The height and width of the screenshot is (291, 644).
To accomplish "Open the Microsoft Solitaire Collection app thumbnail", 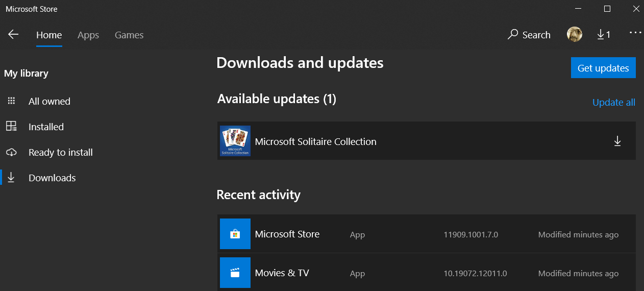I will 235,141.
